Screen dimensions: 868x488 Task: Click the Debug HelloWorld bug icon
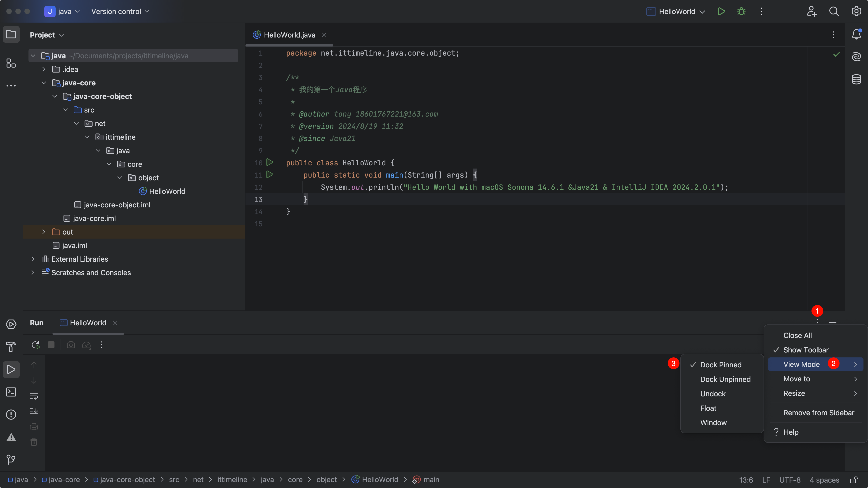741,12
